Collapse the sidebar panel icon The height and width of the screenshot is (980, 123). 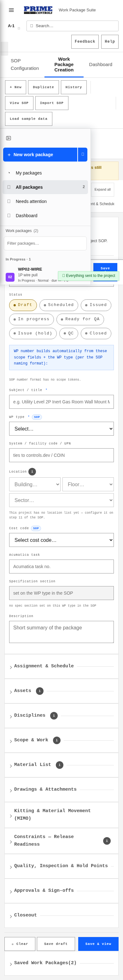coord(9,138)
